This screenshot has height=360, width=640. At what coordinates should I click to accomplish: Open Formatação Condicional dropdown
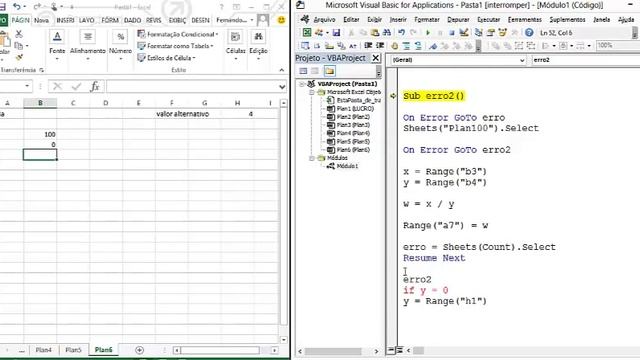178,34
